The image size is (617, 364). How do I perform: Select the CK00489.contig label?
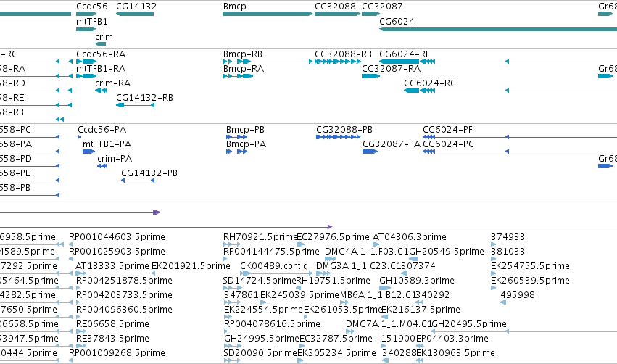[274, 266]
